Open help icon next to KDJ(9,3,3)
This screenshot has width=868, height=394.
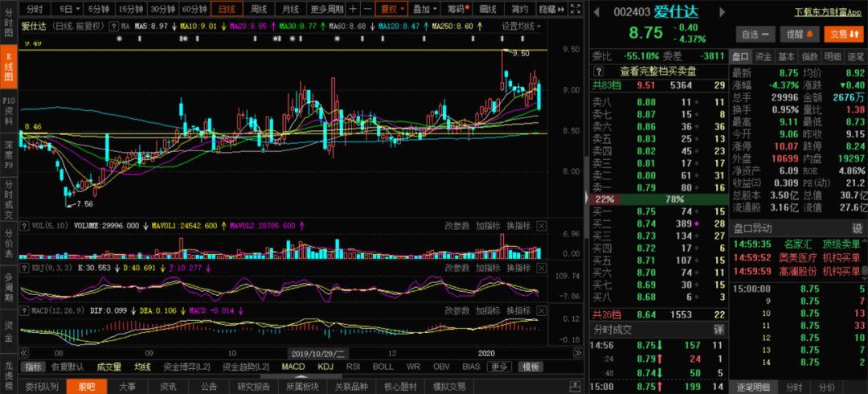click(24, 268)
